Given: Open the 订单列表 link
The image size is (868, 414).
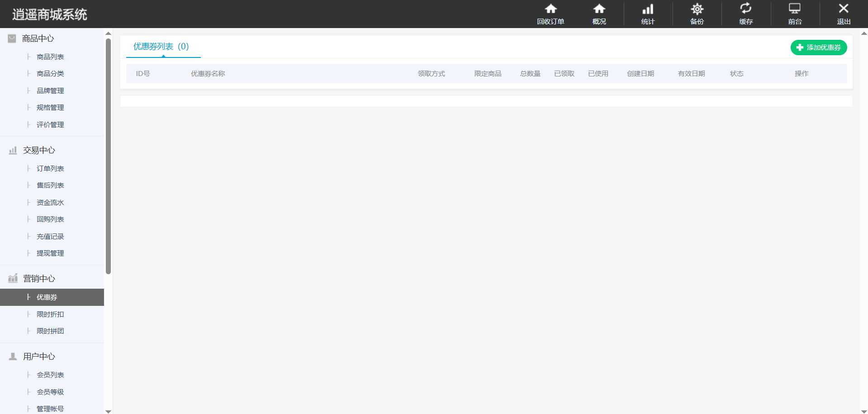Looking at the screenshot, I should 50,169.
